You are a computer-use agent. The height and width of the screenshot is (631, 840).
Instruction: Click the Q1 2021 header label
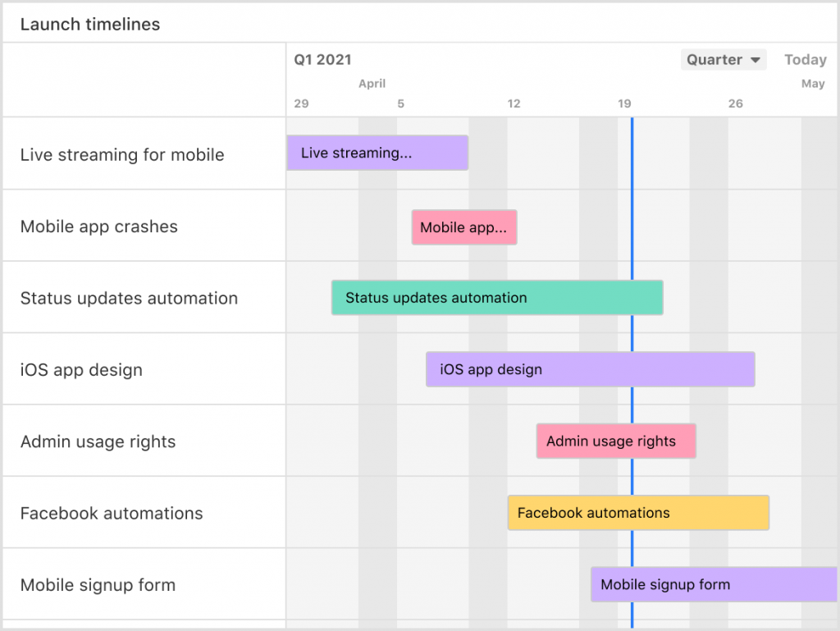pos(322,60)
